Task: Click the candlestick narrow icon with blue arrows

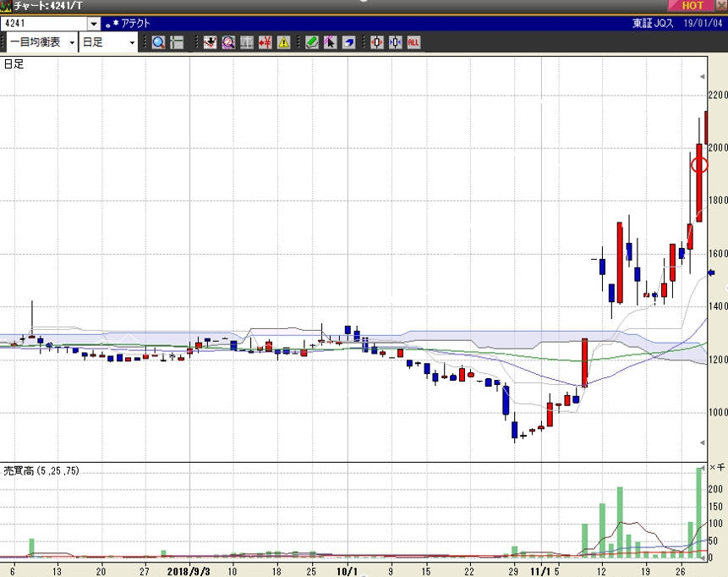Action: [395, 42]
